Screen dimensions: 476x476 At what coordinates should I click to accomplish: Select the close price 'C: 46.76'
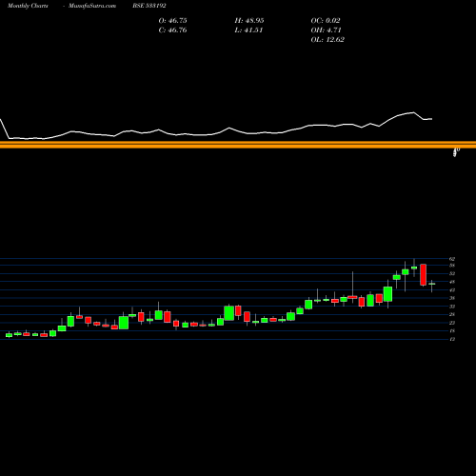pos(172,30)
